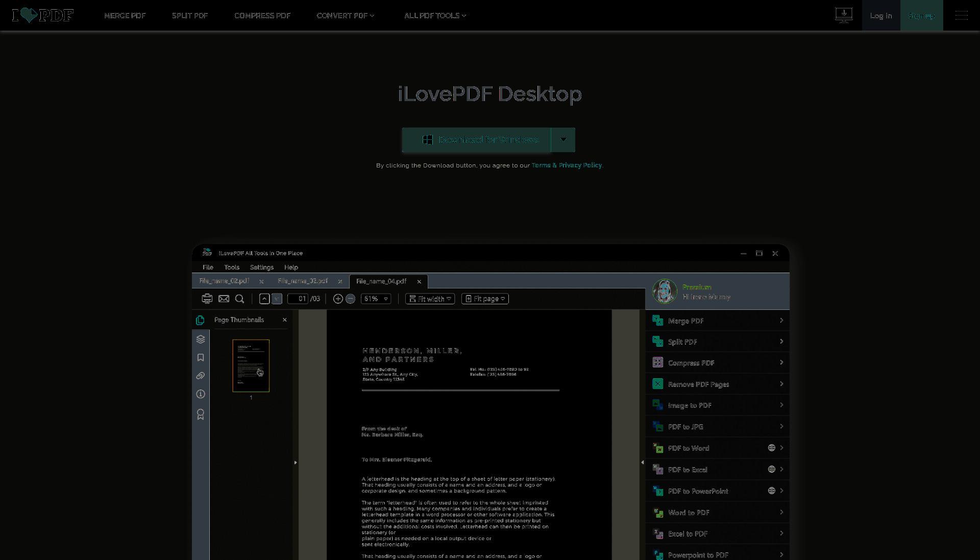Image resolution: width=980 pixels, height=560 pixels.
Task: Click the zoom out minus icon
Action: point(350,299)
